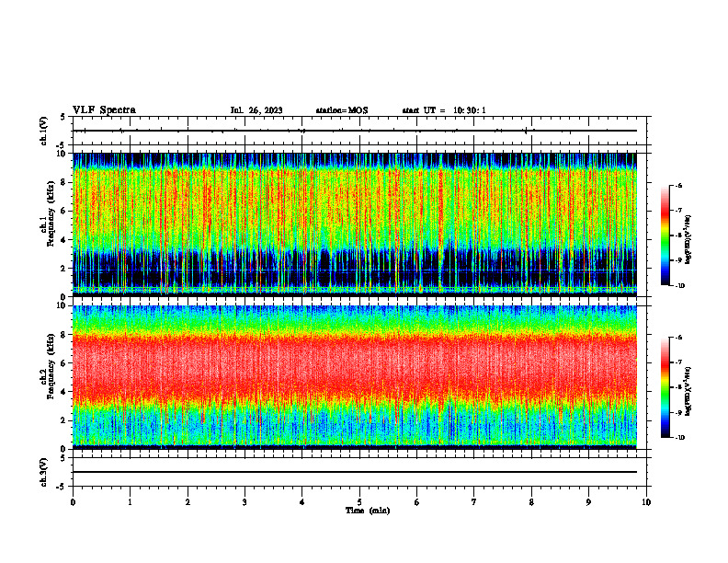Click the ch.2 frequency axis "6" tick label
This screenshot has width=728, height=563.
click(64, 363)
